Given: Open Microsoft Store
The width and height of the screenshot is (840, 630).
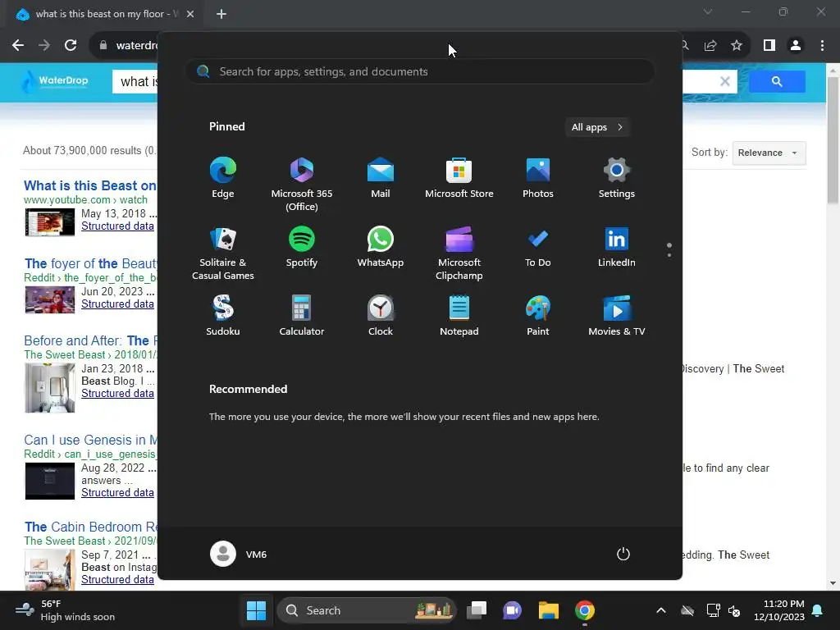Looking at the screenshot, I should (x=459, y=178).
